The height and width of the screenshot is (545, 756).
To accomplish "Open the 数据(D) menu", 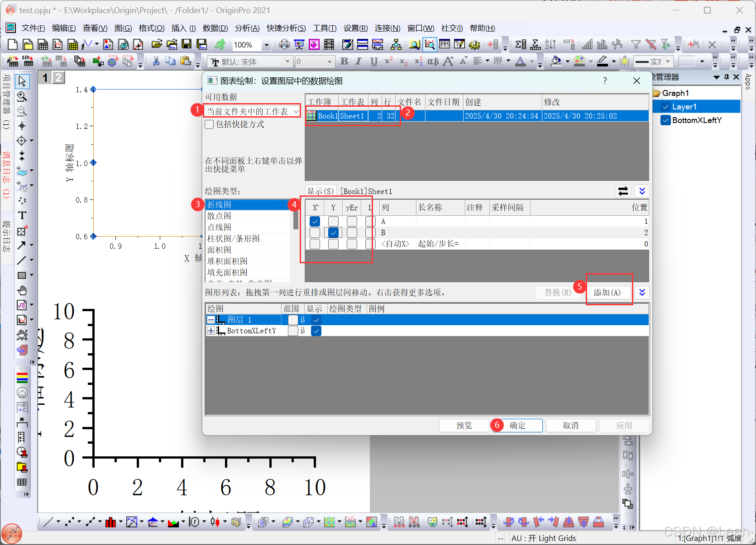I will [x=215, y=28].
